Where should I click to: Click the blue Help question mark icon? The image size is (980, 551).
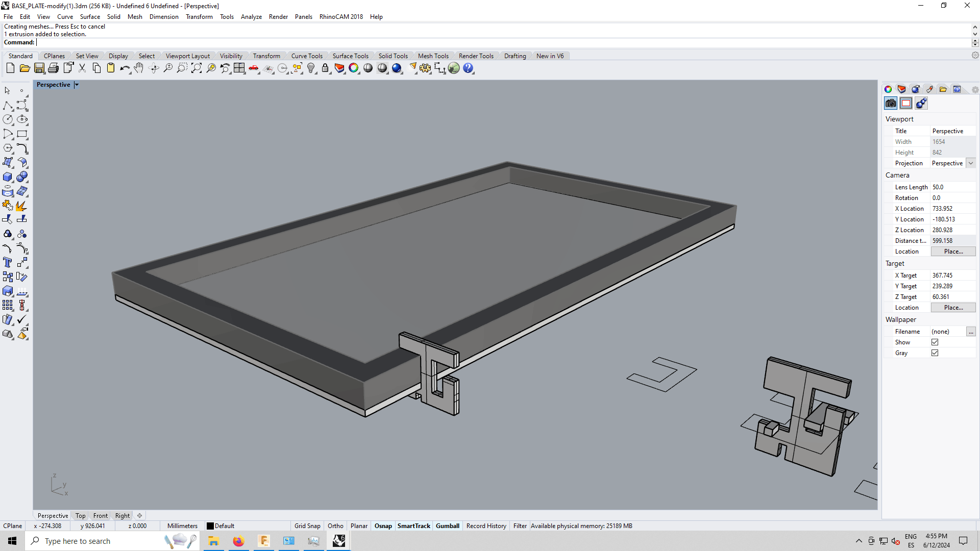click(x=468, y=68)
